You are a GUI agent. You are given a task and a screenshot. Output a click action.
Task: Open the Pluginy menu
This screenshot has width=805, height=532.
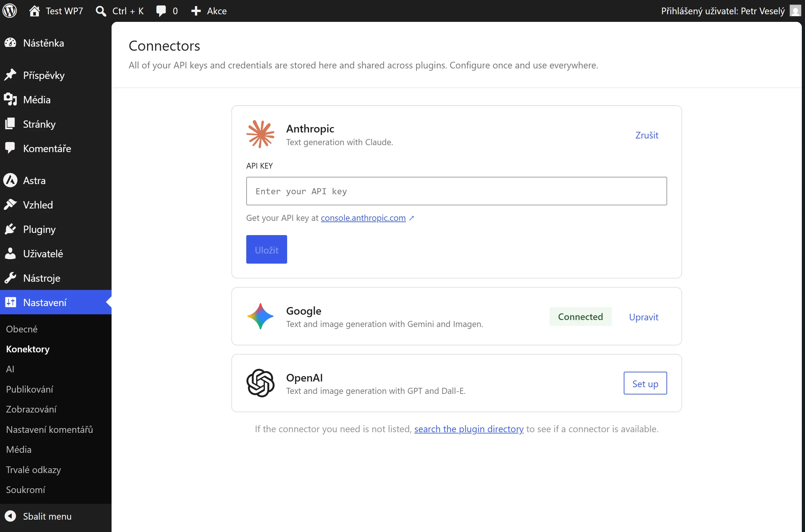(x=39, y=229)
